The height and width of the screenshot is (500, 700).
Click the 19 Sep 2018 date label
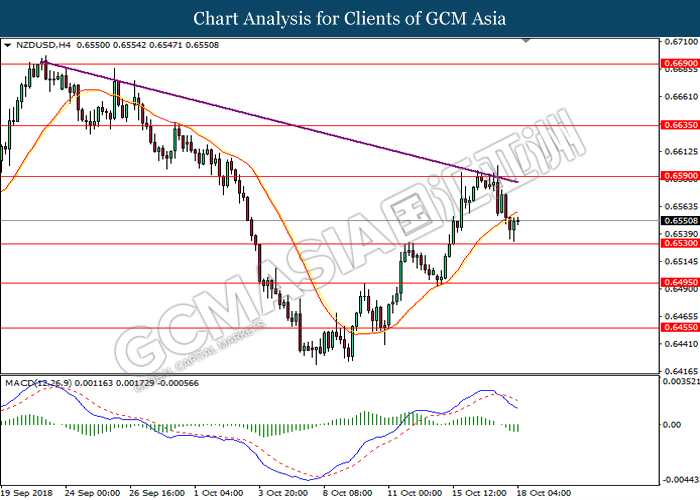point(27,493)
